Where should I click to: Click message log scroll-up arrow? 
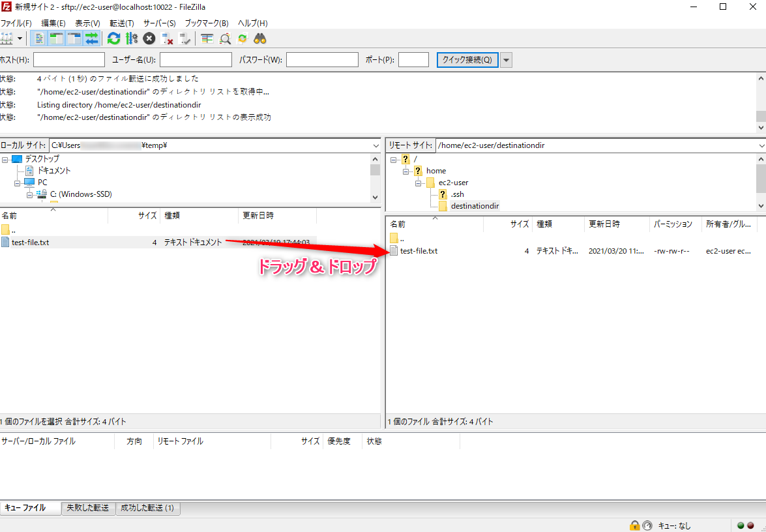[x=761, y=78]
